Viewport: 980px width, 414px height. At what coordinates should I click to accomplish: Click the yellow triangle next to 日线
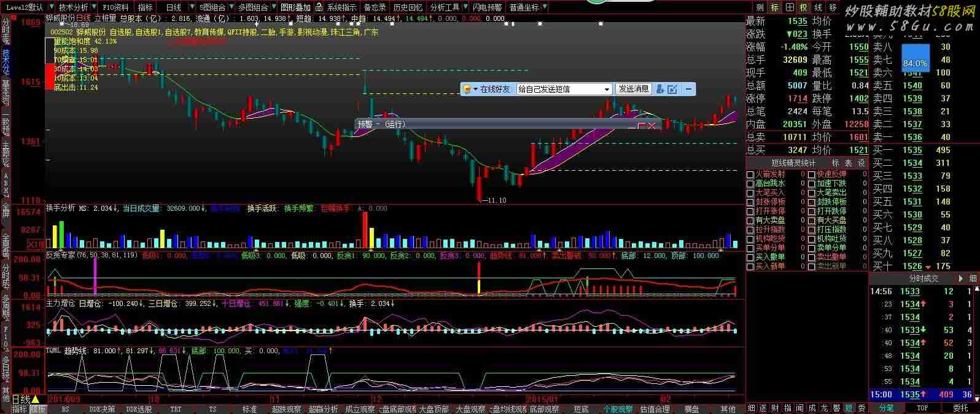click(36, 400)
